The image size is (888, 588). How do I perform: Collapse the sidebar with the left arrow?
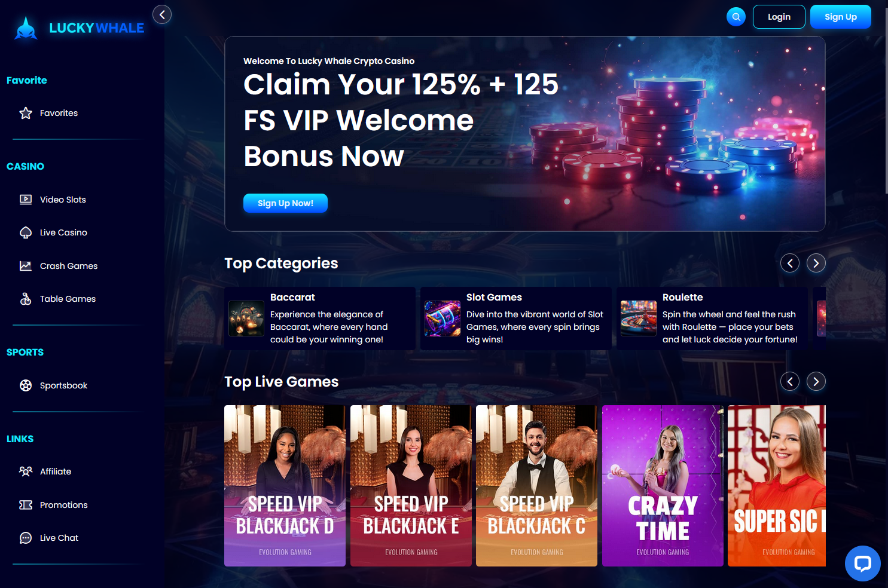click(x=162, y=14)
